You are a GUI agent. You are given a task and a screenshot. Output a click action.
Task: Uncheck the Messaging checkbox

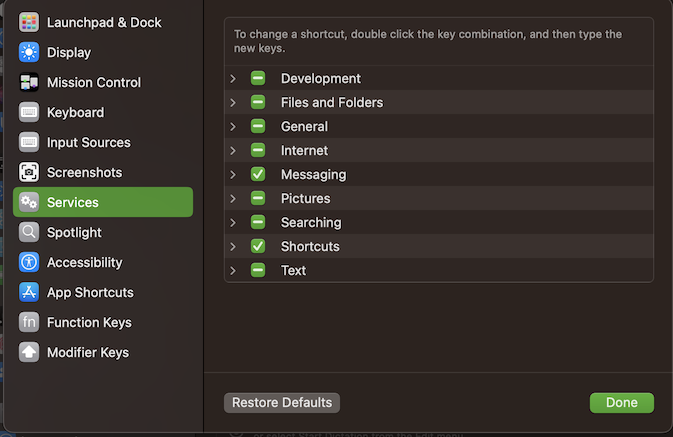point(258,174)
